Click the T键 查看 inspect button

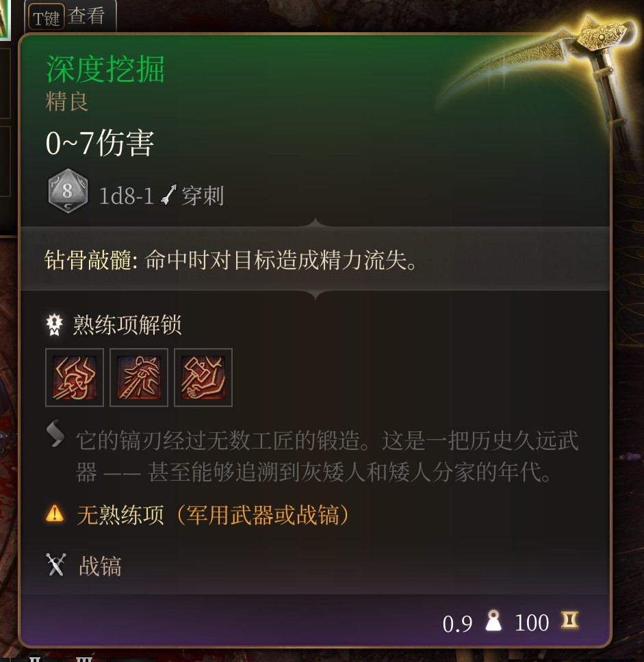(70, 16)
